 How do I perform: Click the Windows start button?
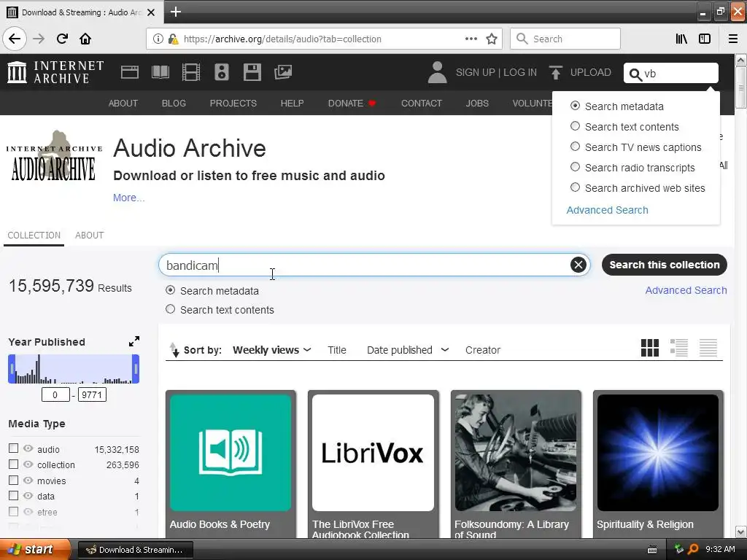tap(35, 550)
